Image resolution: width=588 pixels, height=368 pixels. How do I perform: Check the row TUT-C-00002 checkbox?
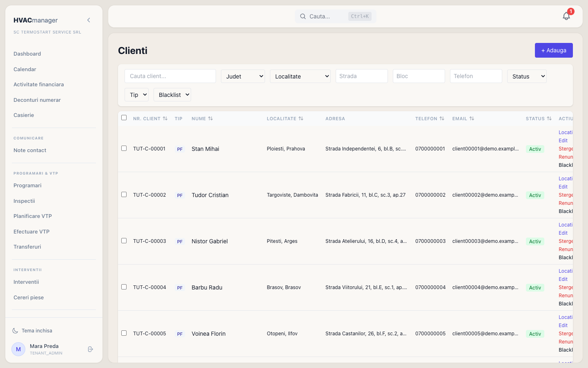(124, 195)
